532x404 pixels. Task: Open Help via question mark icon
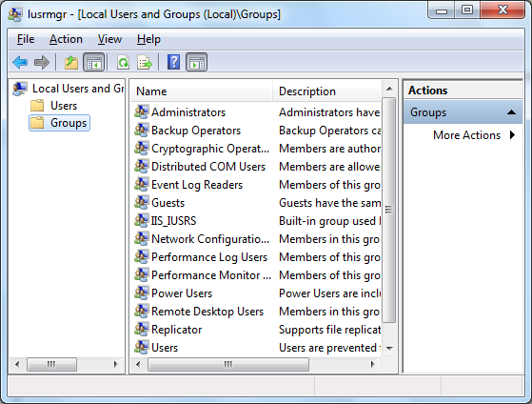point(173,62)
